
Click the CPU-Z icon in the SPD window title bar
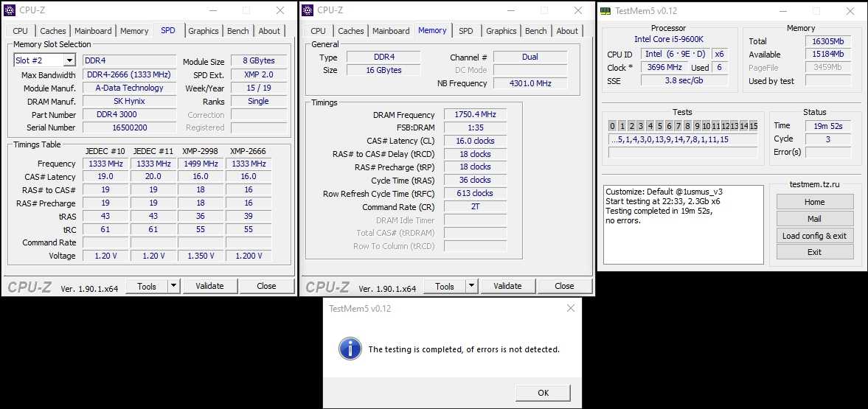(10, 10)
